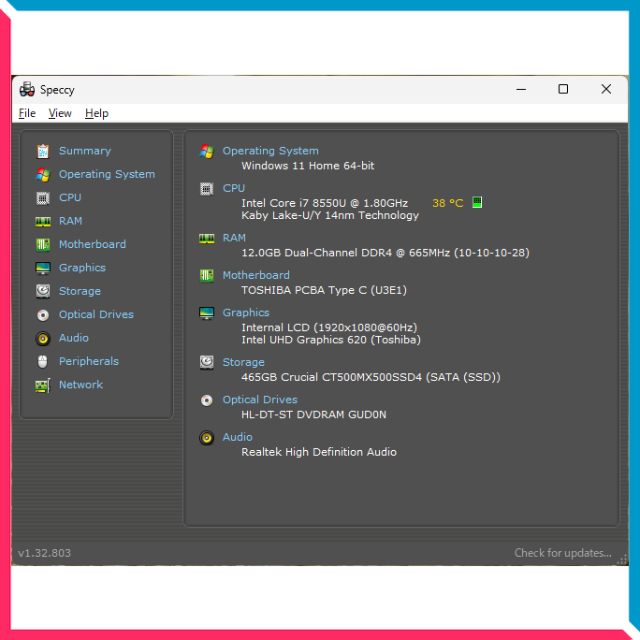This screenshot has width=640, height=640.
Task: Open the File menu
Action: point(27,113)
